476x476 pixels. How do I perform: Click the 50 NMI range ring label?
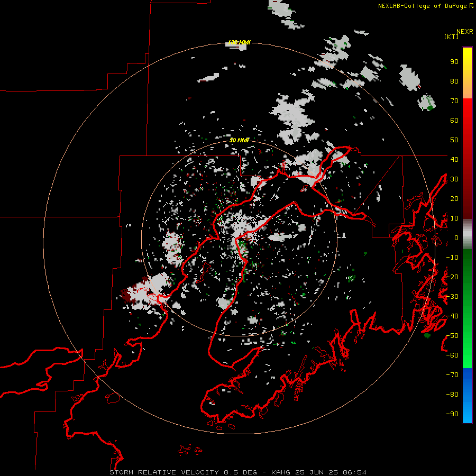point(239,140)
